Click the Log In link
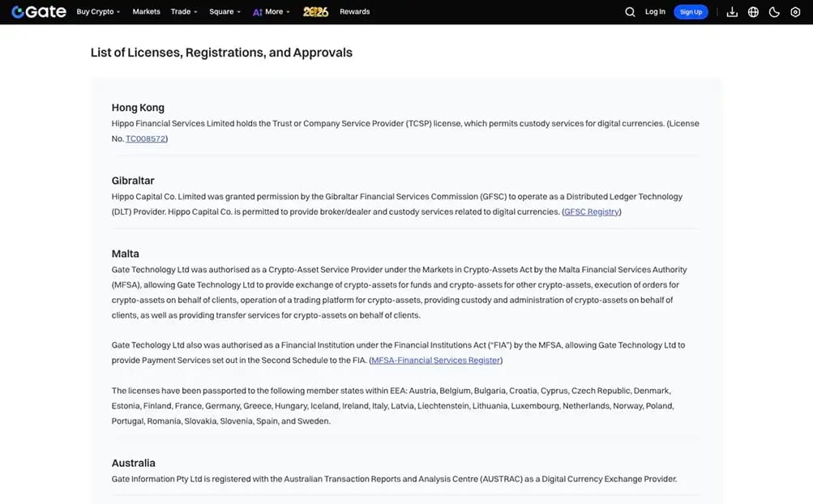Screen dimensions: 813x504 click(655, 11)
